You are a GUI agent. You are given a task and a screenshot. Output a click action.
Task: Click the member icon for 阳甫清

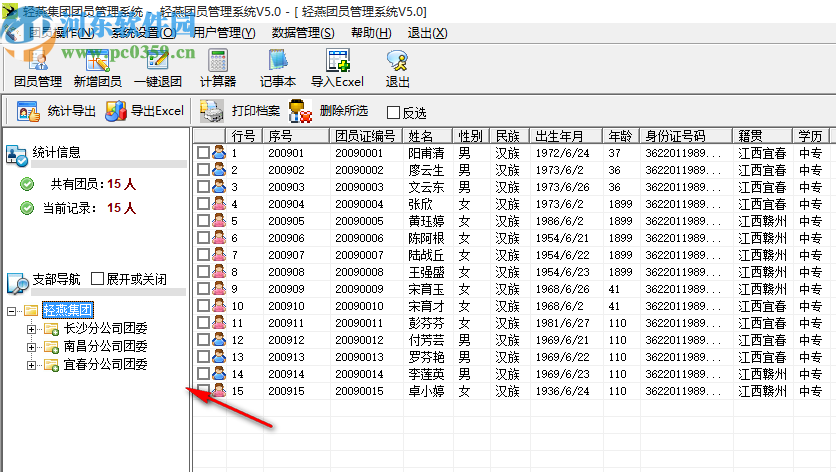pos(219,153)
